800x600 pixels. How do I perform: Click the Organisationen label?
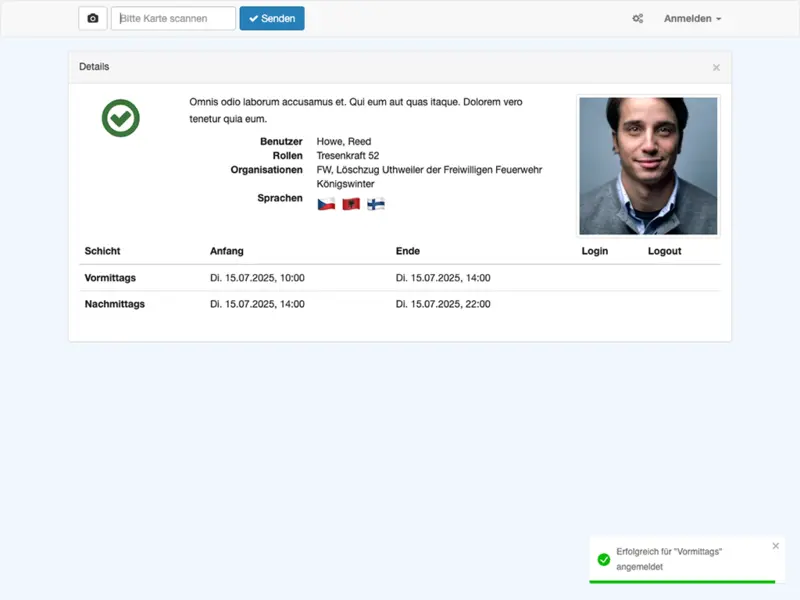tap(266, 170)
